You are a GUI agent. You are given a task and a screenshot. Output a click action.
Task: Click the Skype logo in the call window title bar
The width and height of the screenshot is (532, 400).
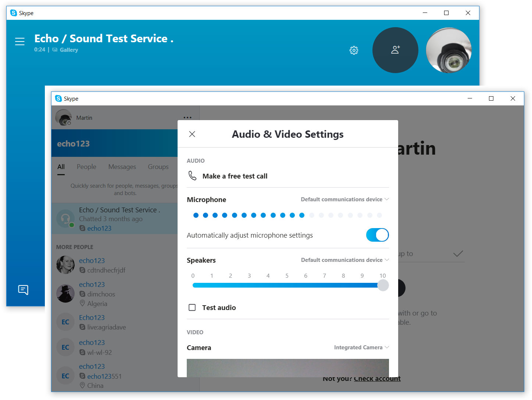[x=14, y=13]
